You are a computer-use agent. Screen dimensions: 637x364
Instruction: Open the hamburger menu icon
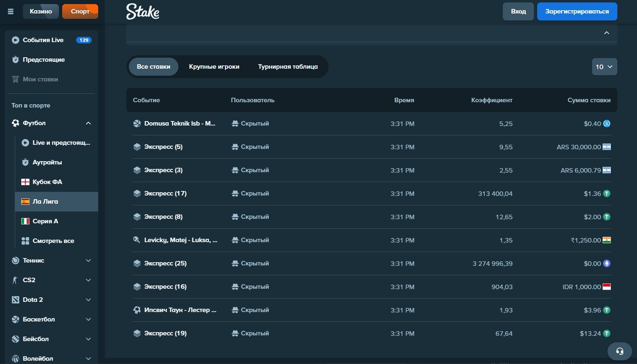tap(11, 11)
